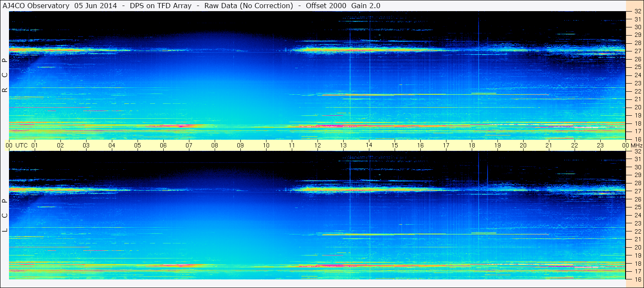Click 16 MHz tick in lower LCP scale

coord(637,279)
